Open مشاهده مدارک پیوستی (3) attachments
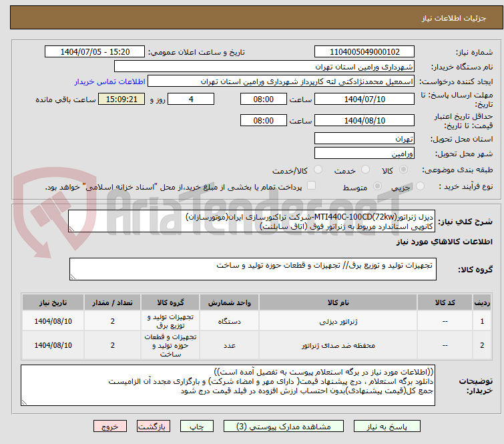 283,427
